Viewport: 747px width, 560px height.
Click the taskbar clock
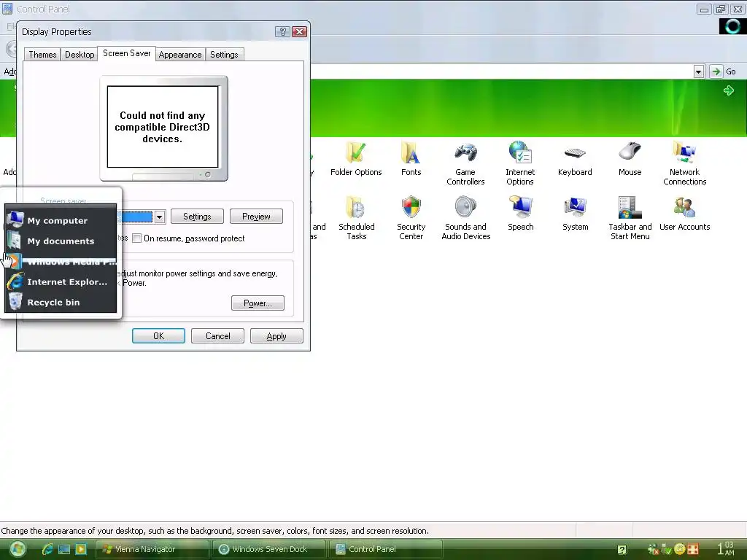click(x=726, y=548)
